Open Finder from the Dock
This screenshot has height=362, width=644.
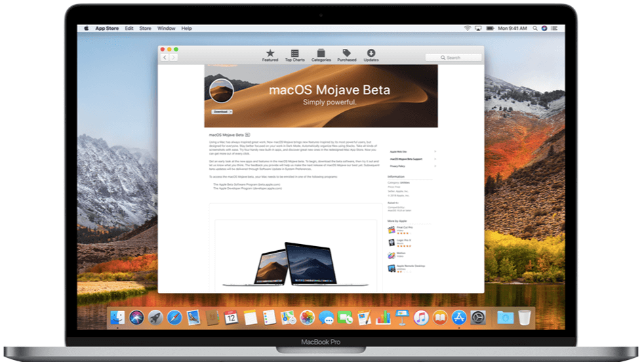coord(117,318)
